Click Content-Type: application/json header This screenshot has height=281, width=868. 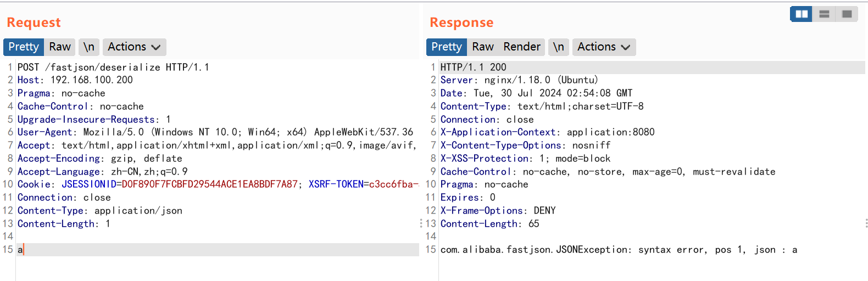(100, 211)
